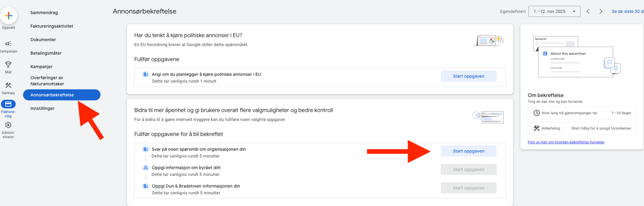Open the Mål trophy icon
Viewport: 644px width, 206px height.
click(8, 65)
